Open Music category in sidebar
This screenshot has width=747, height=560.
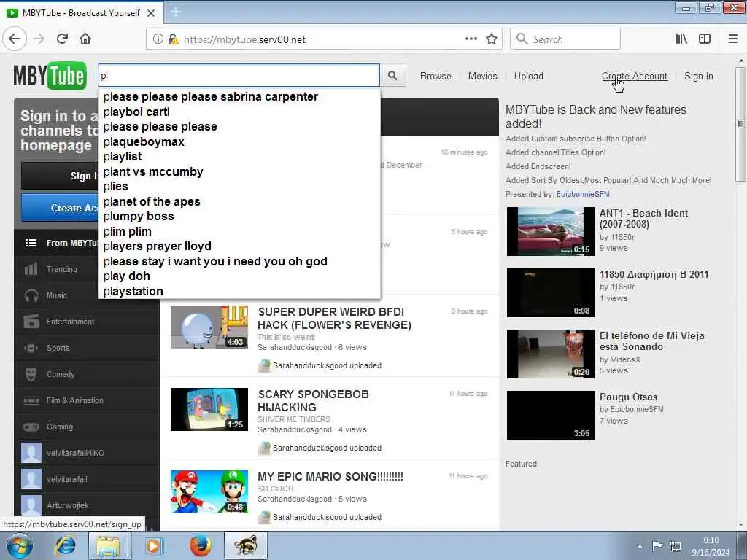(x=87, y=296)
